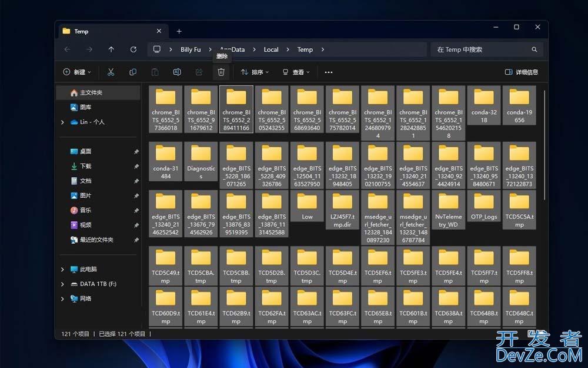This screenshot has height=368, width=588.
Task: Click the search magnifier icon
Action: [534, 49]
